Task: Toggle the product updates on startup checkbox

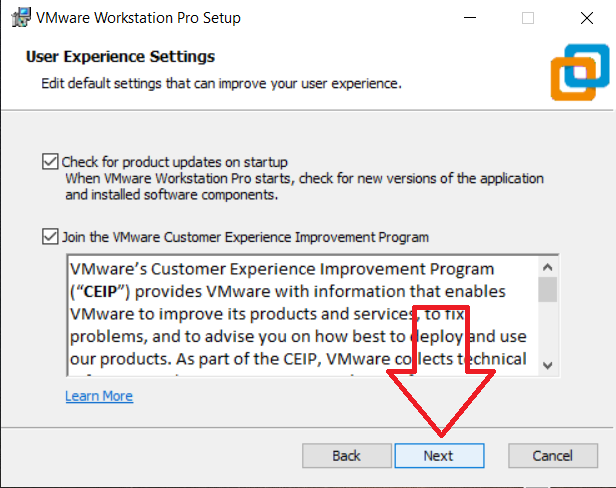Action: (50, 162)
